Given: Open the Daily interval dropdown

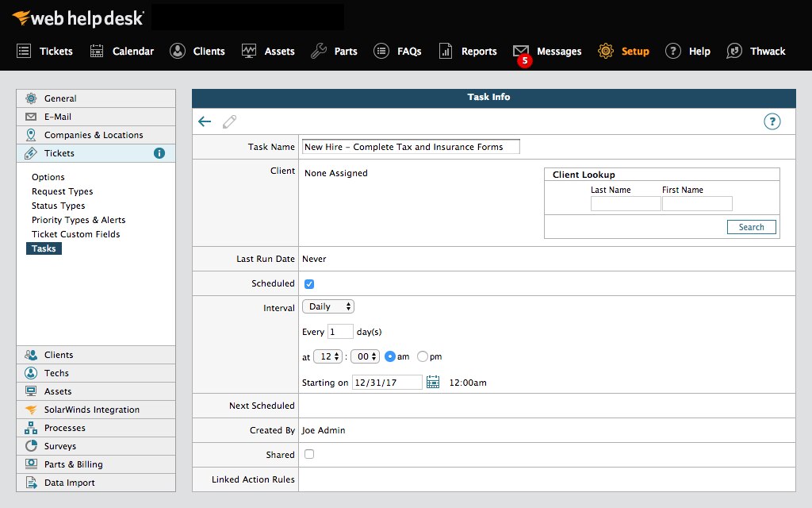Looking at the screenshot, I should click(327, 306).
